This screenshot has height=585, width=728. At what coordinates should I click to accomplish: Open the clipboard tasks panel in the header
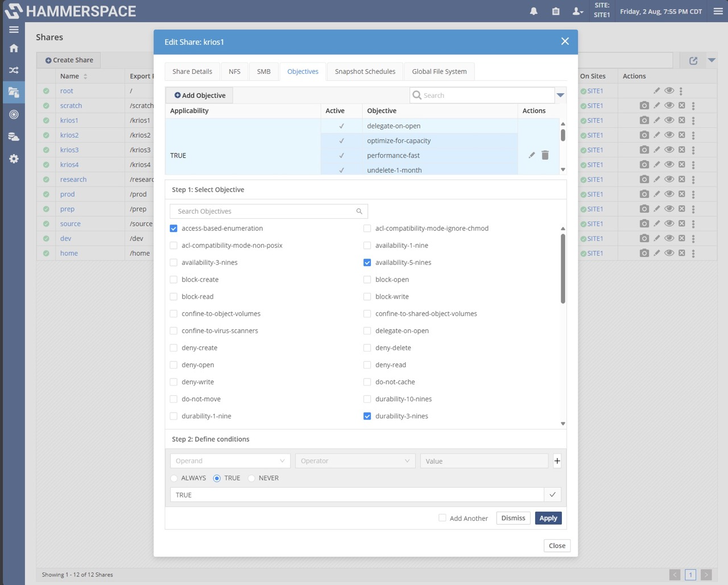tap(556, 11)
